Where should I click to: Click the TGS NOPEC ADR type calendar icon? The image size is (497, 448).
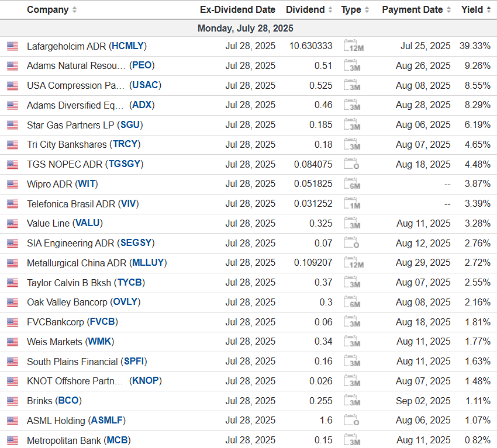351,164
